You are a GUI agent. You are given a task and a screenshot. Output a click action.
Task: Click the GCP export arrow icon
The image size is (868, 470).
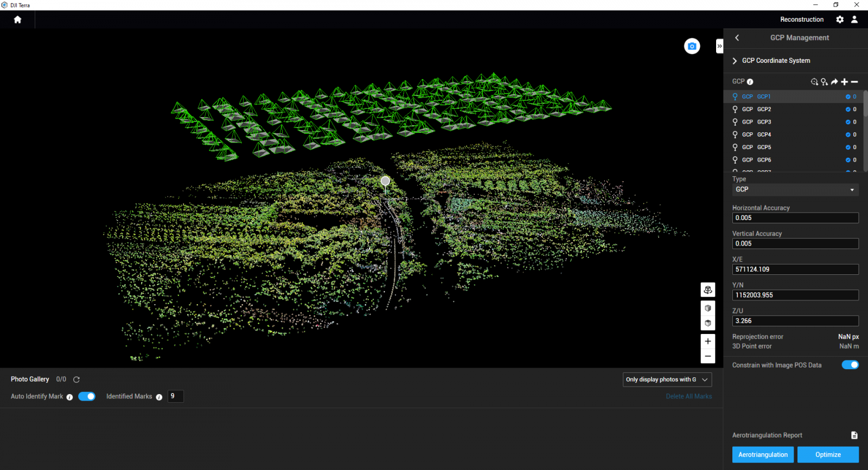pos(834,82)
